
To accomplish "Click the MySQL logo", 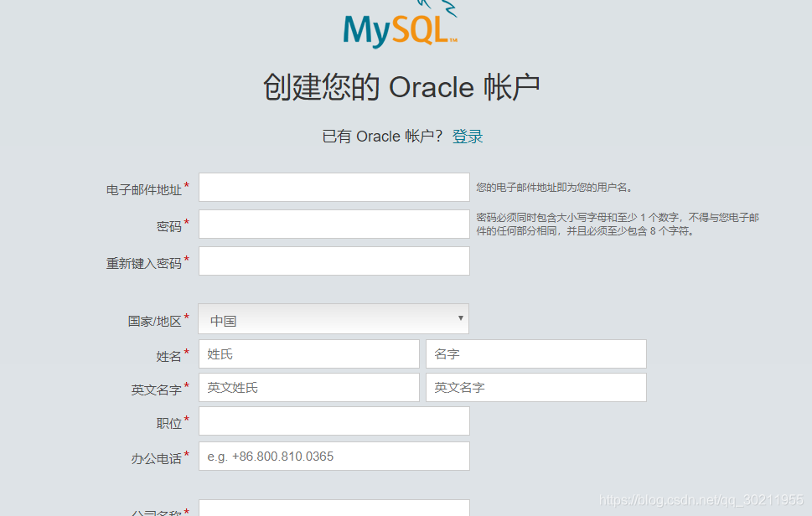I will point(401,25).
